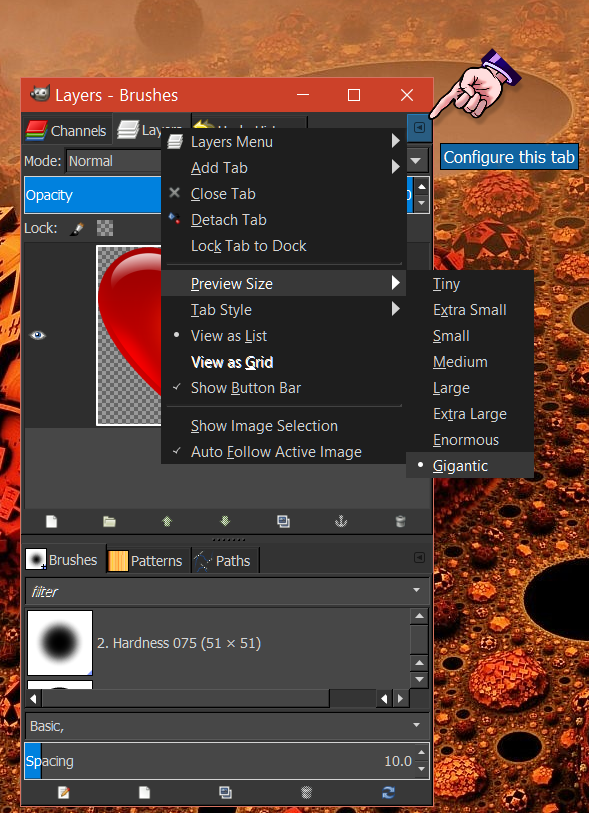Toggle lock pixels paintbrush icon

(77, 228)
